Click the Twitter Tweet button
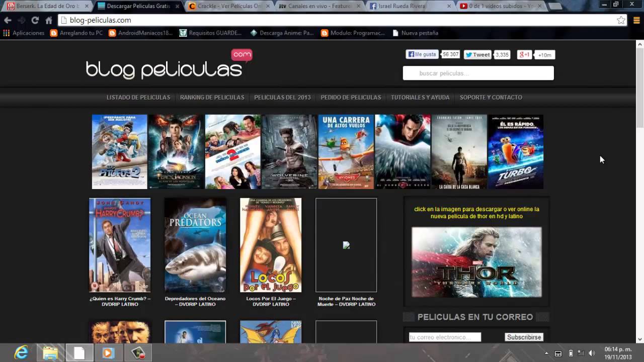 click(478, 54)
